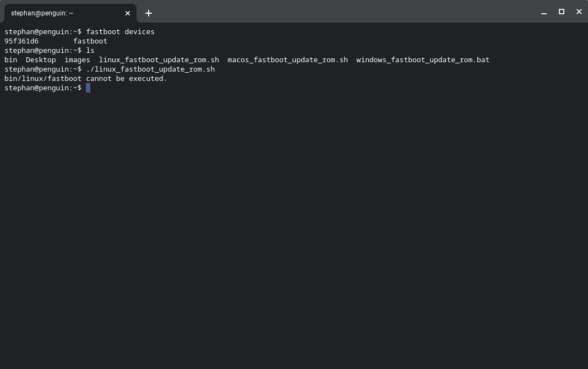Open a new terminal tab with plus icon

[x=149, y=13]
